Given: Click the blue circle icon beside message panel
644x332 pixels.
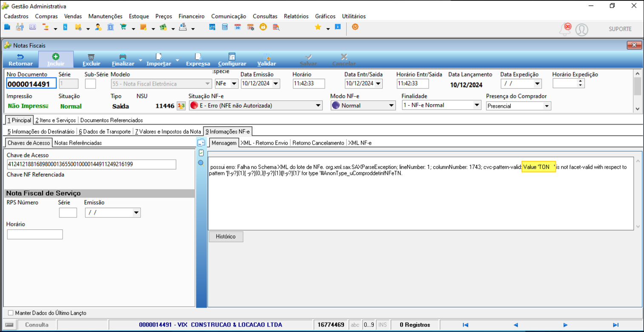Looking at the screenshot, I should click(x=201, y=163).
